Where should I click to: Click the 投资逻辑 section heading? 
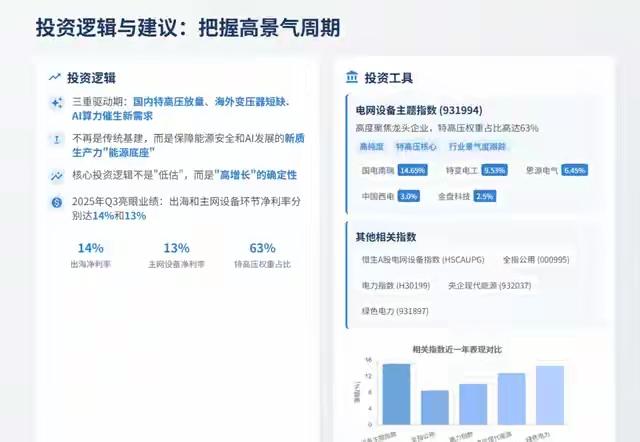coord(91,78)
